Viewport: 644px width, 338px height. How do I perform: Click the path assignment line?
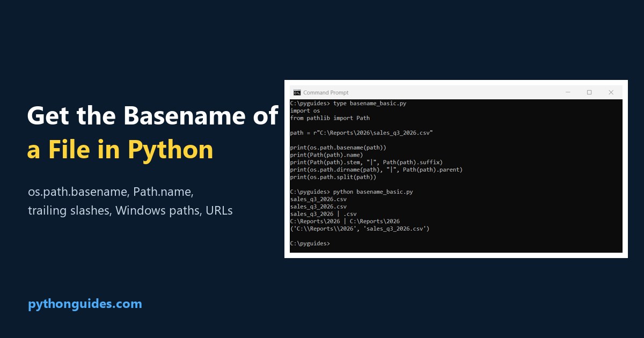[362, 132]
